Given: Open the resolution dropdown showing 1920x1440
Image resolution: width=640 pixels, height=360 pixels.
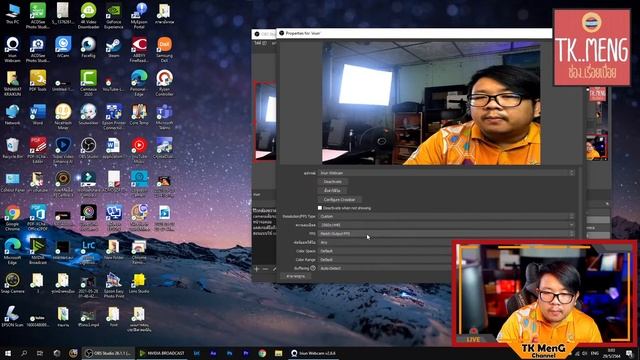Looking at the screenshot, I should pyautogui.click(x=447, y=225).
